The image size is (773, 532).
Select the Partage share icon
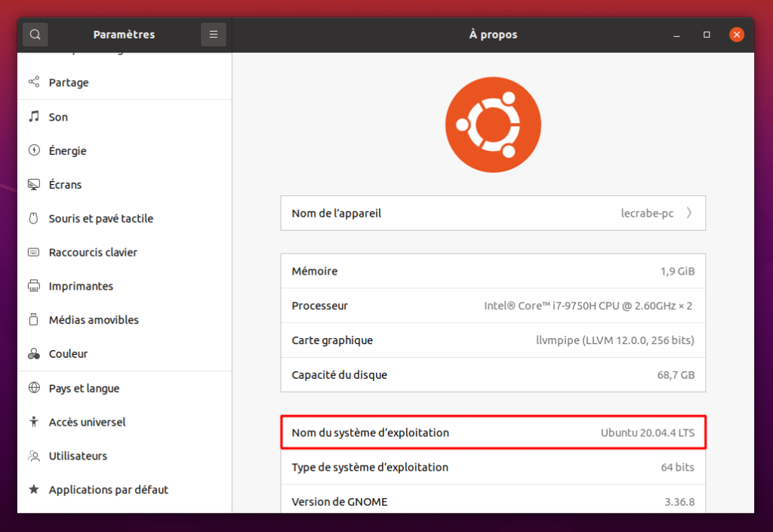[34, 81]
